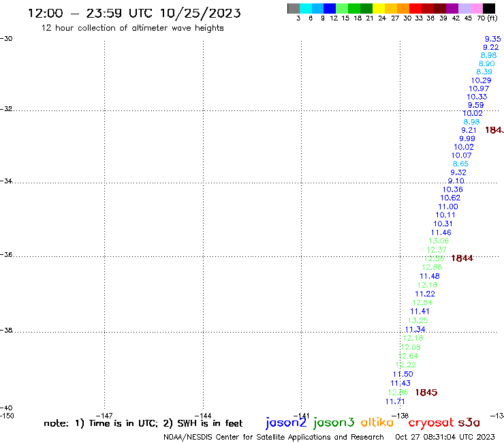Select the altika satellite label
The height and width of the screenshot is (443, 504).
click(377, 422)
